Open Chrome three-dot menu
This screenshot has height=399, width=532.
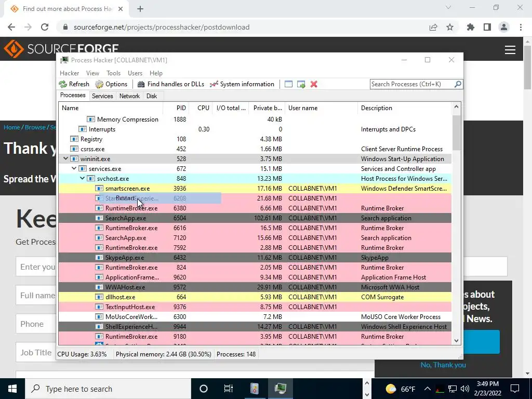click(521, 27)
